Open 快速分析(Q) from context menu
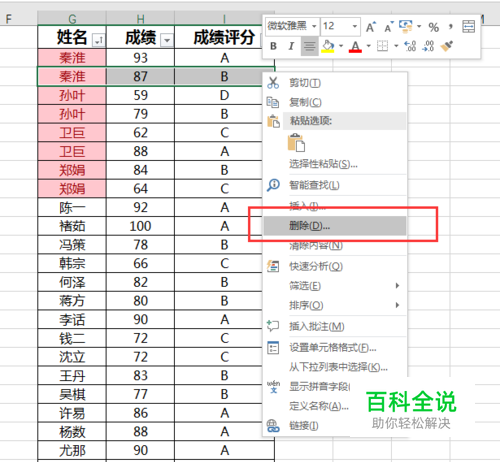Image resolution: width=500 pixels, height=462 pixels. coord(335,266)
